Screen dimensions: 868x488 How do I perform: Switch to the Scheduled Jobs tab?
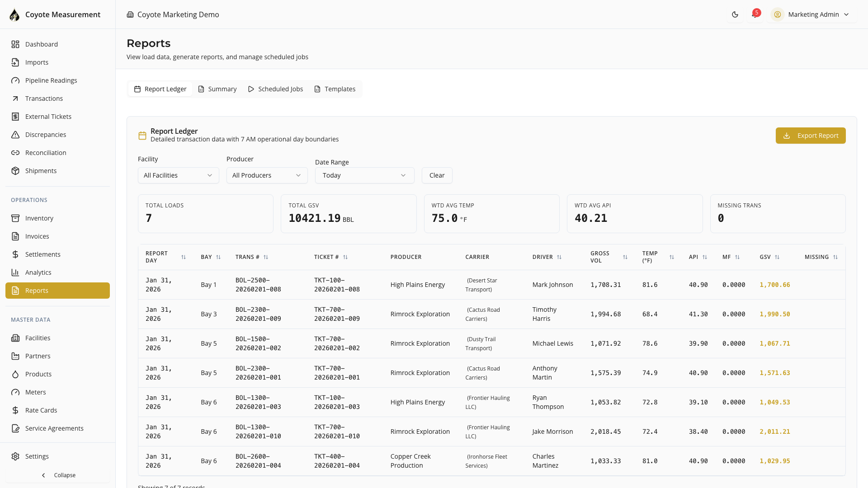(275, 89)
